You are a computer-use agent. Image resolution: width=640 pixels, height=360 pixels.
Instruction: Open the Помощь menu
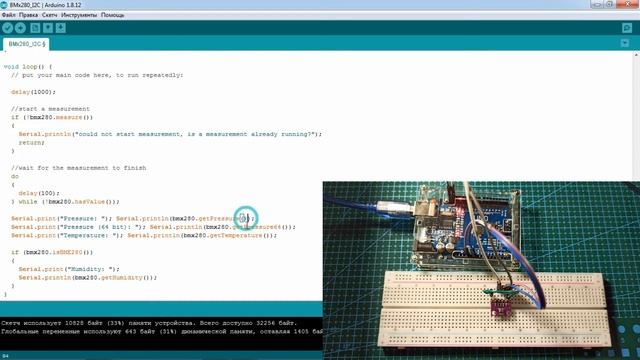coord(113,15)
